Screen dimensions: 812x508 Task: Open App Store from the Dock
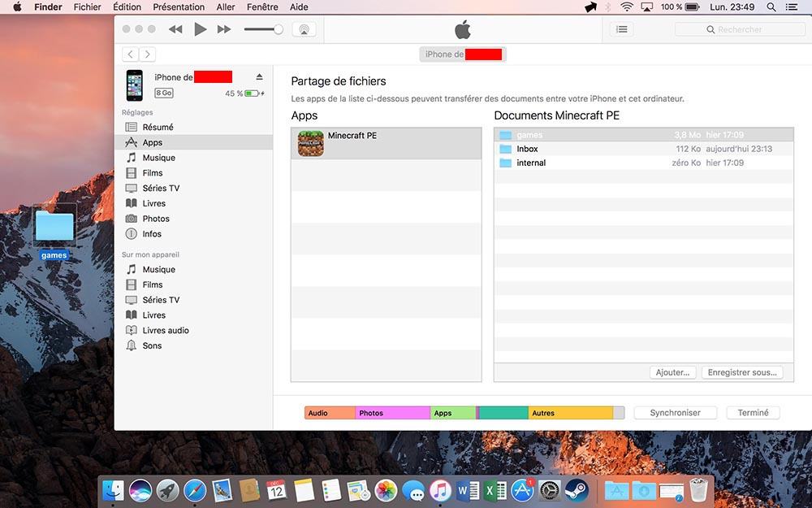[x=522, y=490]
